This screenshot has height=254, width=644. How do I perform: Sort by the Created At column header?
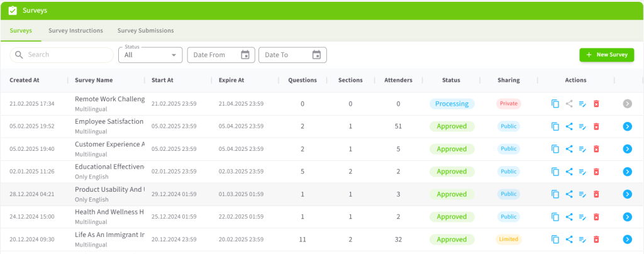[25, 80]
